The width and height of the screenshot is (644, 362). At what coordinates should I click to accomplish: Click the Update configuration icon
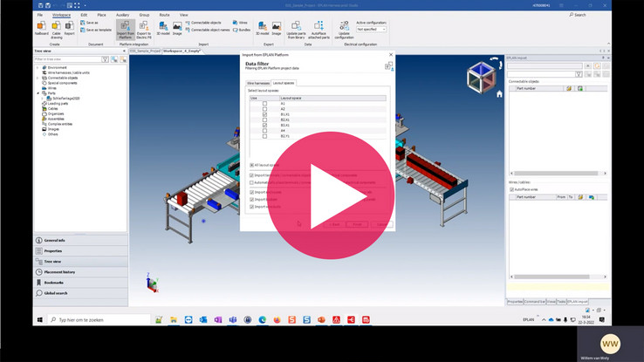344,30
